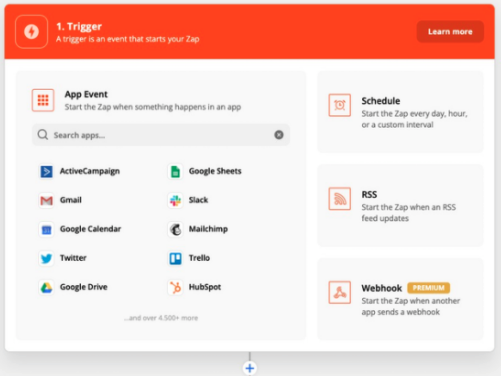Select the Slack app icon
The height and width of the screenshot is (376, 501).
[x=175, y=200]
